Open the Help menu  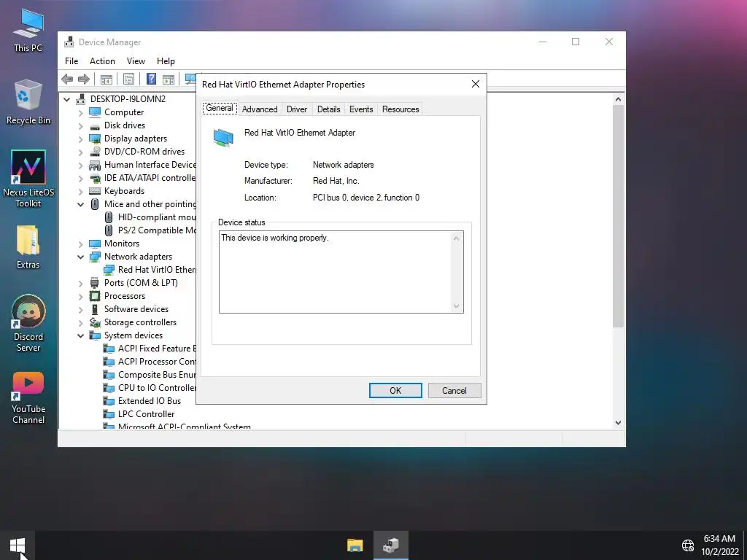coord(166,61)
